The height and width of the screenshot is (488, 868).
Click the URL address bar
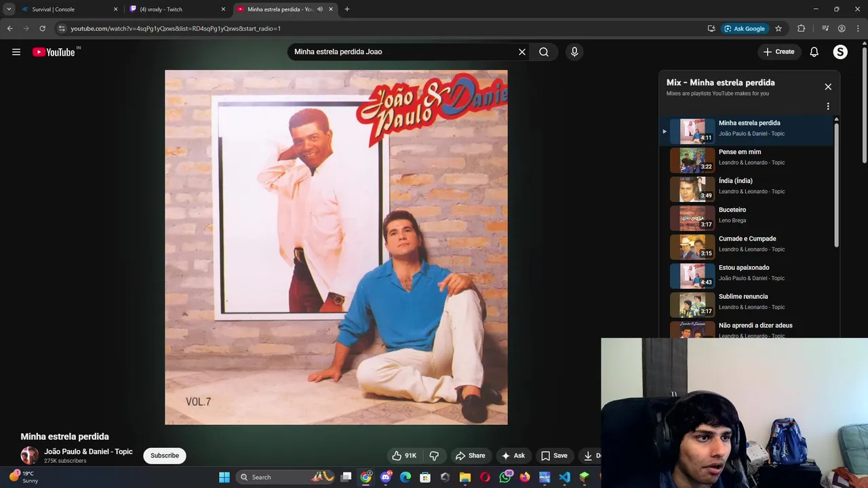pyautogui.click(x=380, y=28)
